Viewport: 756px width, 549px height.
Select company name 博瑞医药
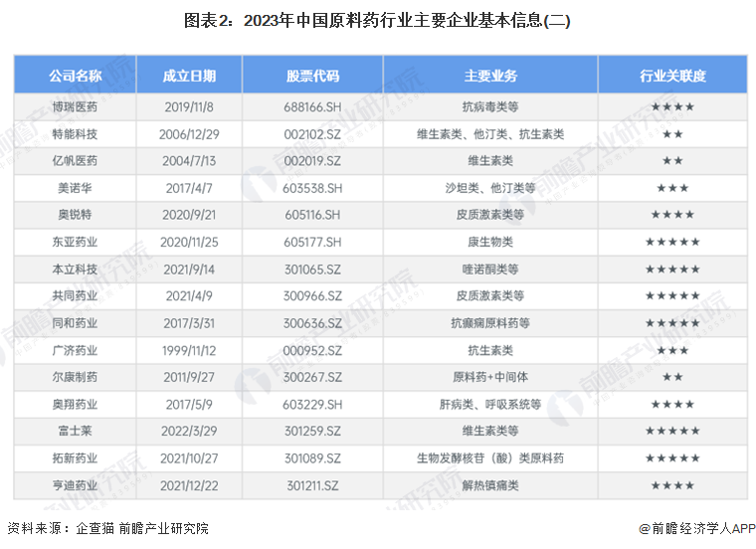[75, 107]
